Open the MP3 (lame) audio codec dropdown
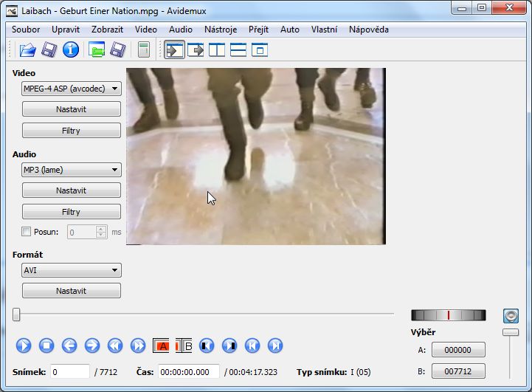 coord(71,170)
